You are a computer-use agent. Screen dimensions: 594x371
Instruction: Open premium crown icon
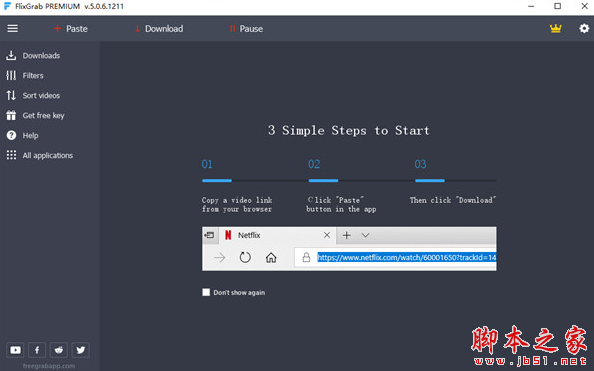(x=555, y=28)
